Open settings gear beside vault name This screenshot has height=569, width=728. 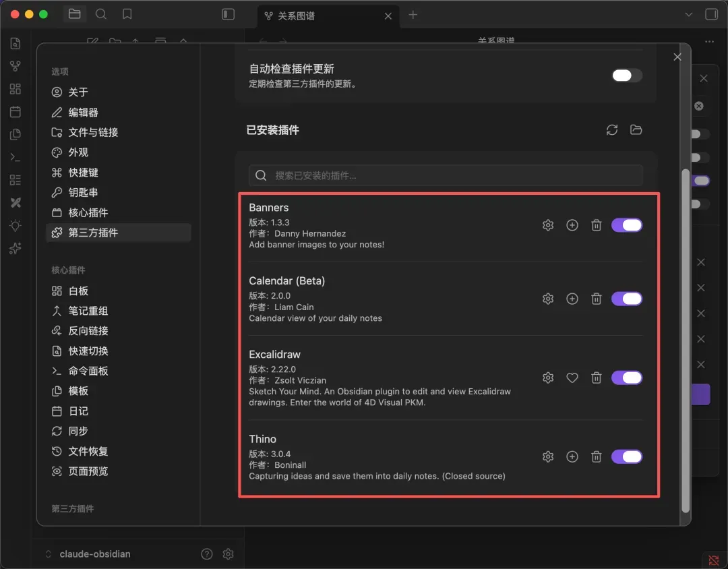click(228, 553)
